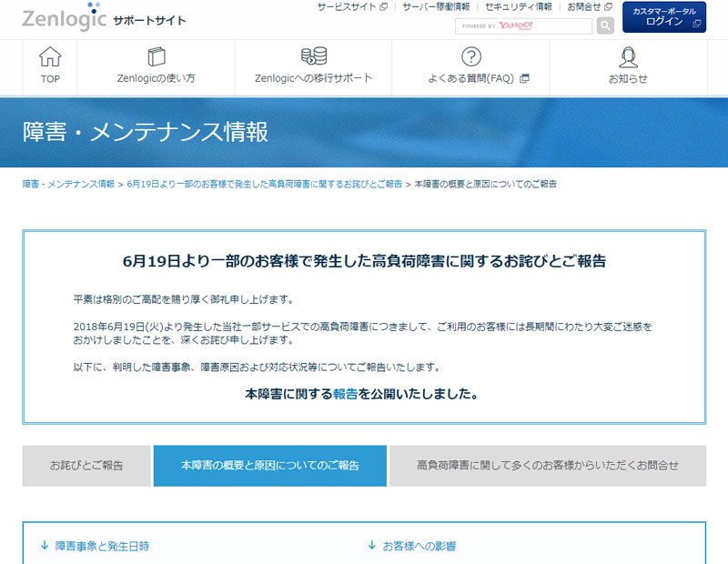728x564 pixels.
Task: Switch to the お詫びとご報告 tab
Action: coord(86,466)
